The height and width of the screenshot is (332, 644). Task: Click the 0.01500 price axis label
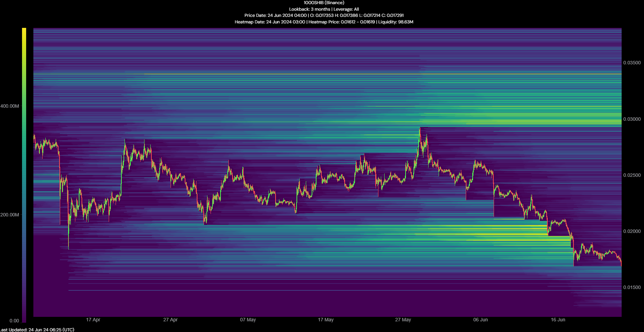[x=632, y=287]
